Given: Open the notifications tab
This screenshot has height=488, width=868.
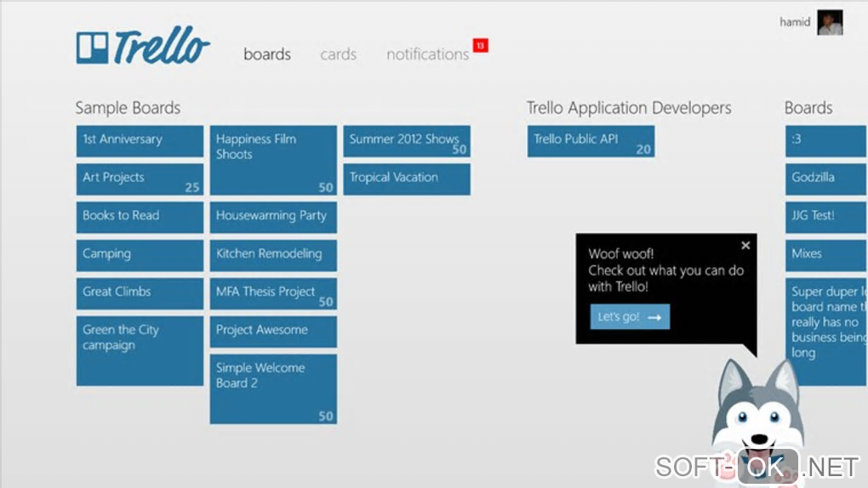Looking at the screenshot, I should click(427, 54).
